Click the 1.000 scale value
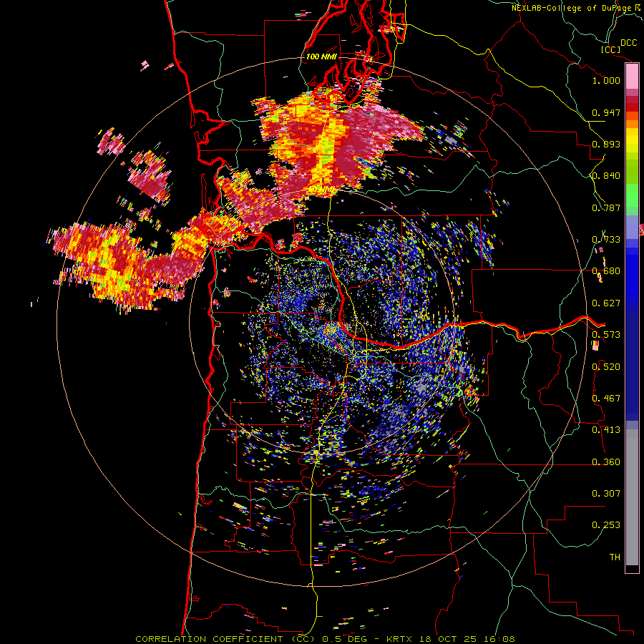This screenshot has height=644, width=644. [x=606, y=80]
